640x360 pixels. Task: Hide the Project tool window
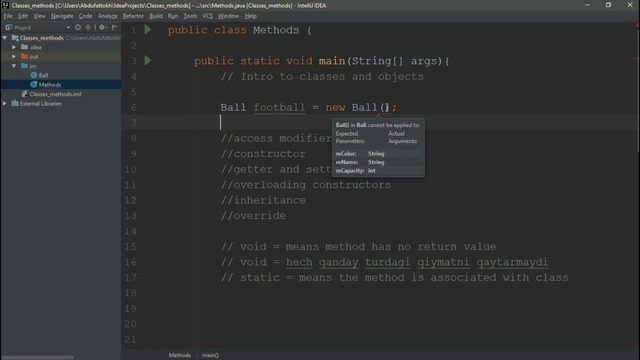click(x=115, y=27)
